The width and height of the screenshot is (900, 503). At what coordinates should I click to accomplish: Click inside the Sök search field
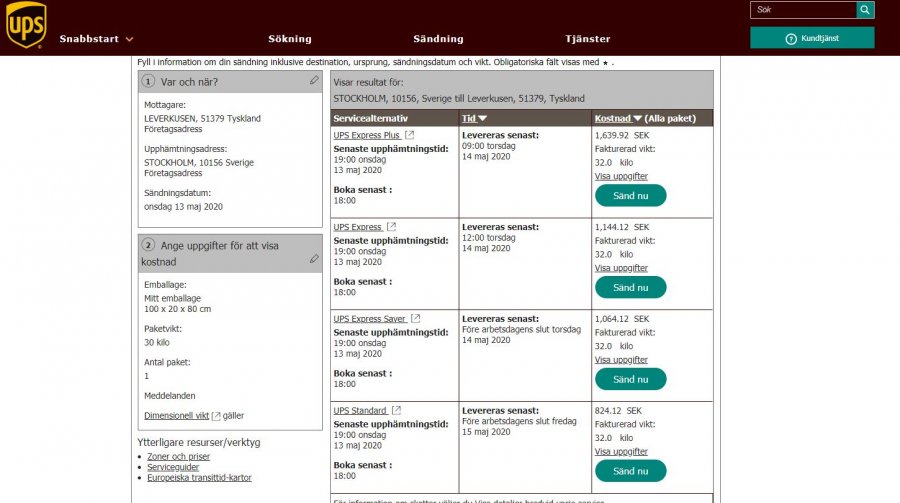[x=803, y=10]
